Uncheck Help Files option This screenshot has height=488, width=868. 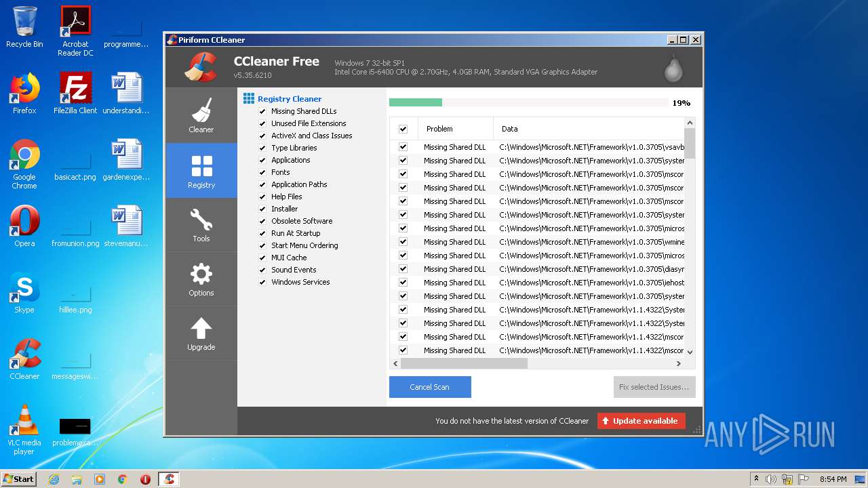262,197
